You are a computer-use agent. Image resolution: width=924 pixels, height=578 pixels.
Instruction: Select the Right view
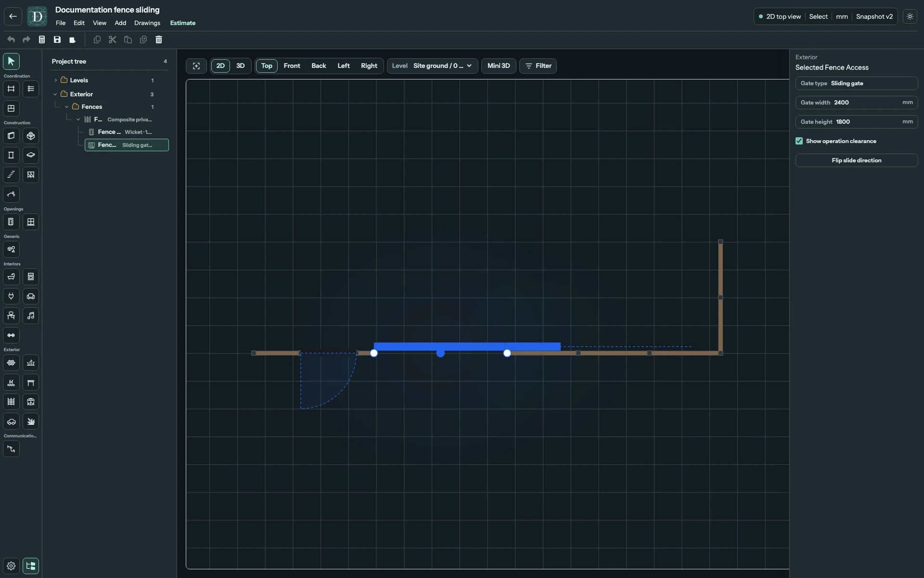pos(369,66)
